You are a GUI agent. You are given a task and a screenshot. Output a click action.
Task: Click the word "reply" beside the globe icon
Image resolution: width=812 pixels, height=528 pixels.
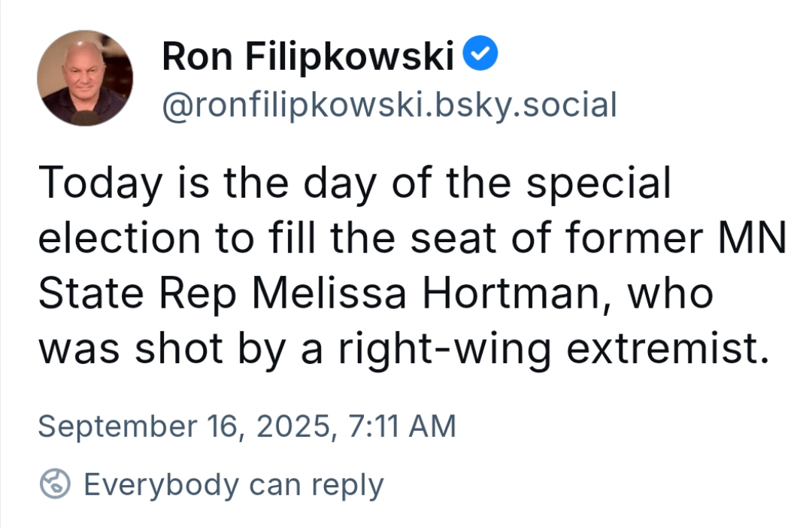[347, 487]
